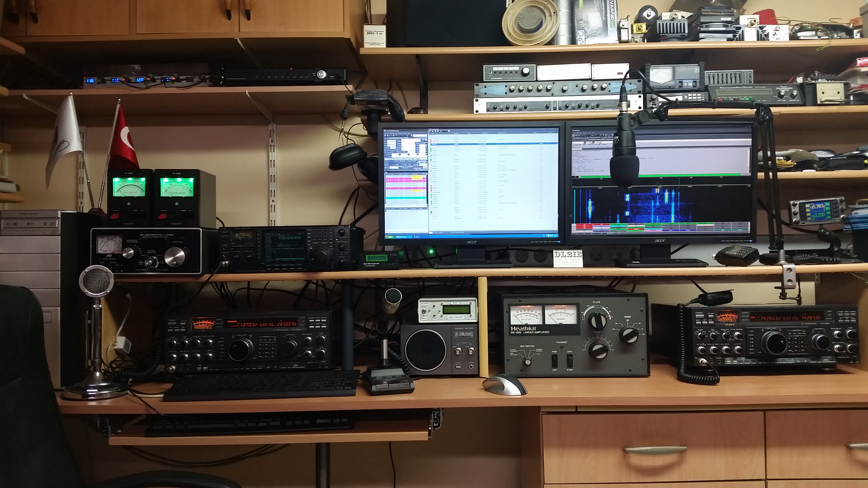Open first menu in waterfall program menu bar
This screenshot has height=488, width=868.
pos(574,133)
